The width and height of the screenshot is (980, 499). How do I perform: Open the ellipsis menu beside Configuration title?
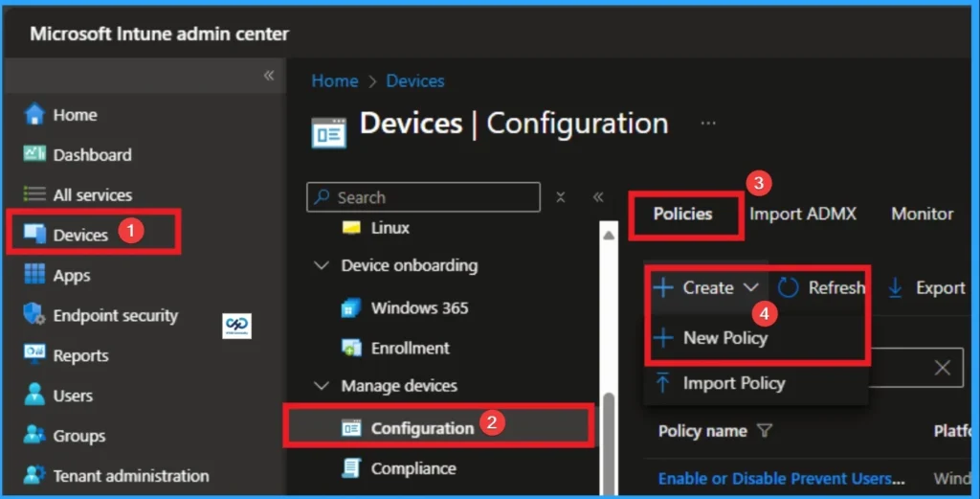pos(708,124)
